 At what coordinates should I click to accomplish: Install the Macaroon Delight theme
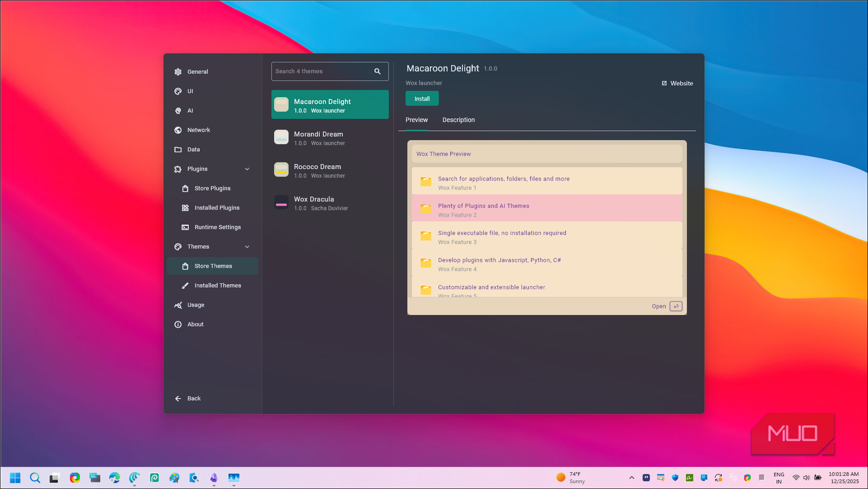(x=422, y=98)
